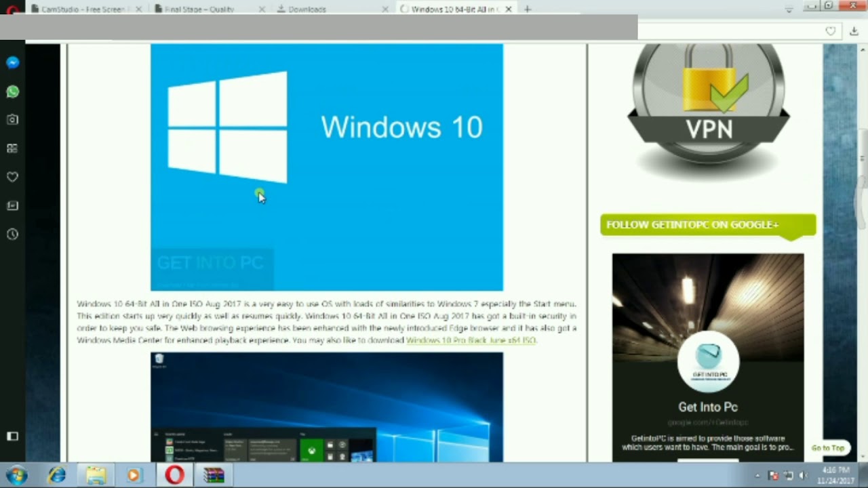
Task: Launch Internet Explorer from taskbar
Action: (56, 476)
